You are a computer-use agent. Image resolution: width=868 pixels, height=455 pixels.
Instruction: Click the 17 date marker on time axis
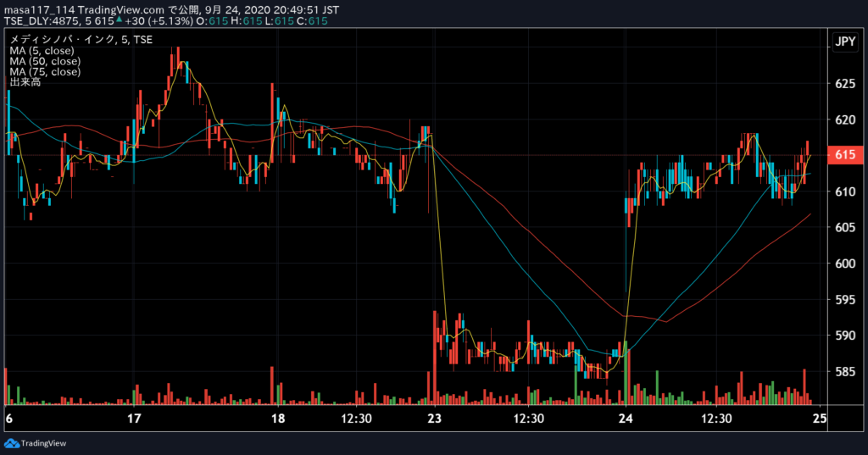pyautogui.click(x=134, y=419)
